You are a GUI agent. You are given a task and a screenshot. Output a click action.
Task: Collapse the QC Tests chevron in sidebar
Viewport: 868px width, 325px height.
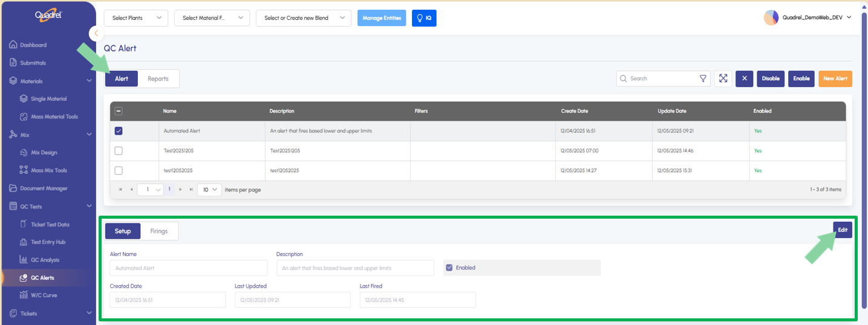(90, 207)
